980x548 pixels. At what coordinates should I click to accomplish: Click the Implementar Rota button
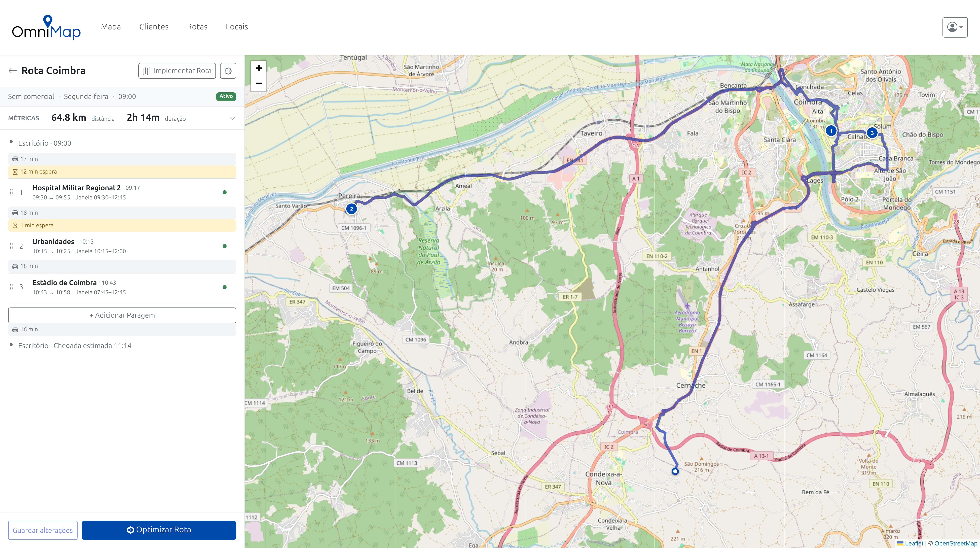pos(177,71)
